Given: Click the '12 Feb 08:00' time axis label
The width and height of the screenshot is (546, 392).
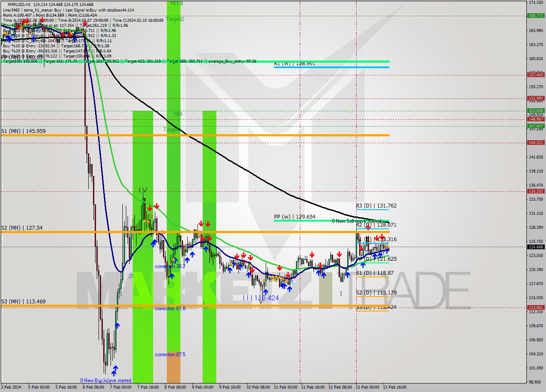Looking at the screenshot, I should [x=340, y=387].
